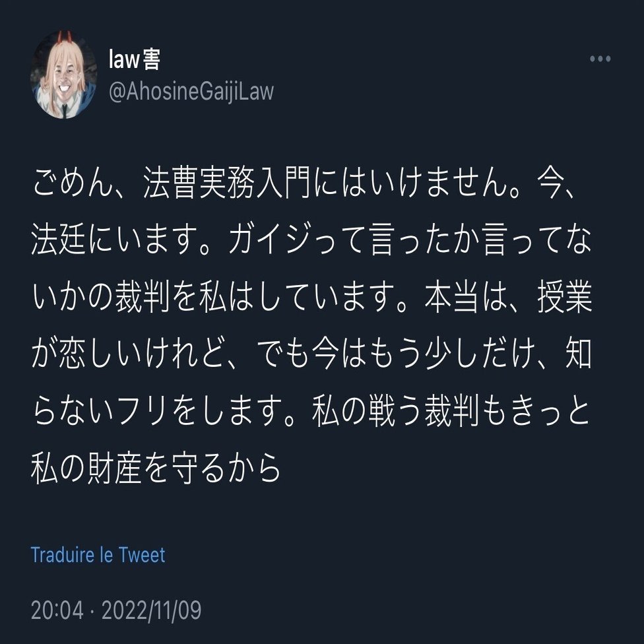
Task: Click the display name law害
Action: click(135, 59)
